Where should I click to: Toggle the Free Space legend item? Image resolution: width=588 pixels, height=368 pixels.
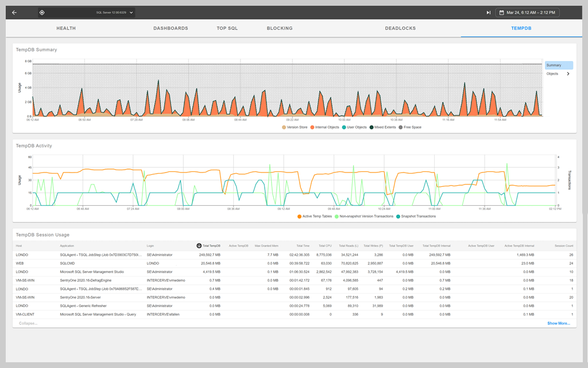408,127
